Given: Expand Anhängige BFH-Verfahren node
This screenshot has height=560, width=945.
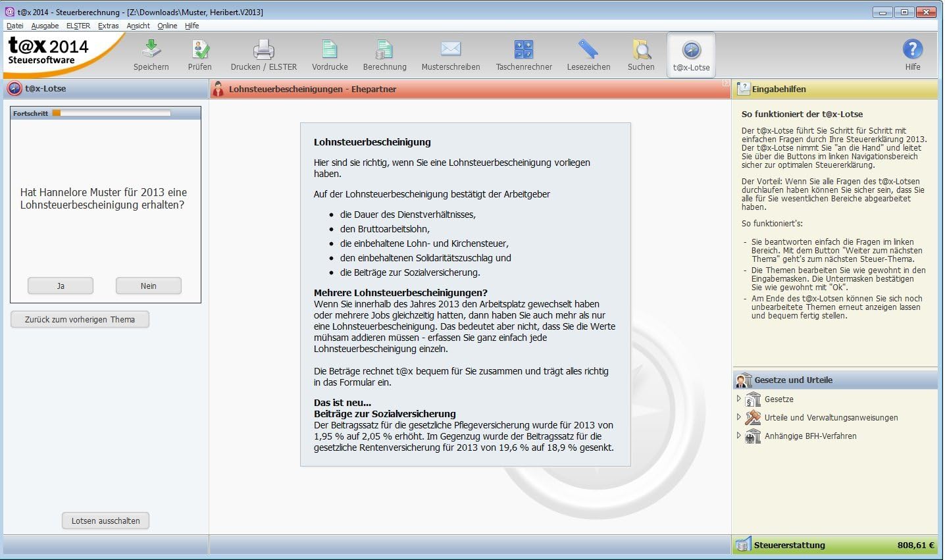Looking at the screenshot, I should 739,436.
